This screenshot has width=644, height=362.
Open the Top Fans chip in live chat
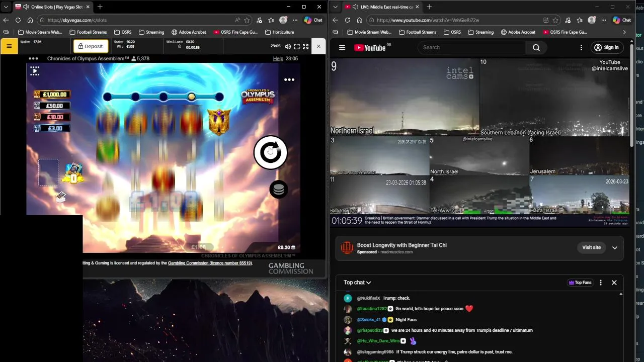tap(580, 283)
